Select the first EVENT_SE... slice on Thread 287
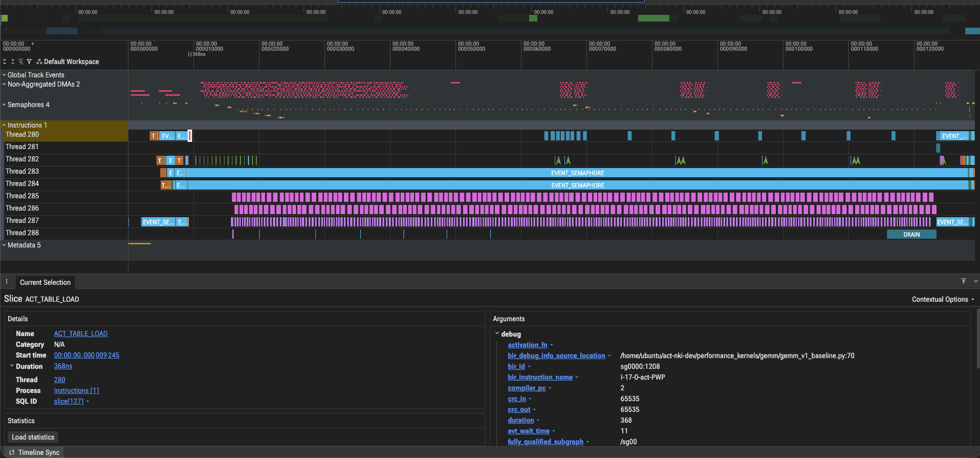Screen dimensions: 980x458 [158, 222]
